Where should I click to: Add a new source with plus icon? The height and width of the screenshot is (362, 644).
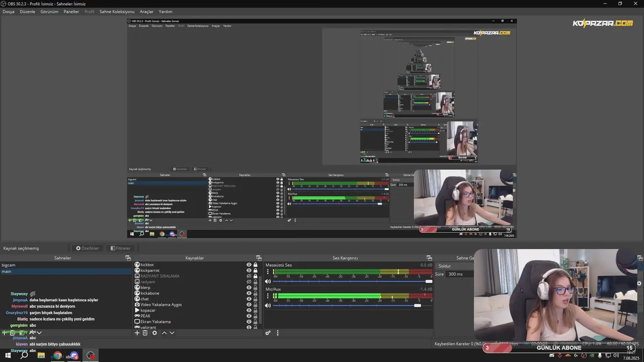[137, 333]
